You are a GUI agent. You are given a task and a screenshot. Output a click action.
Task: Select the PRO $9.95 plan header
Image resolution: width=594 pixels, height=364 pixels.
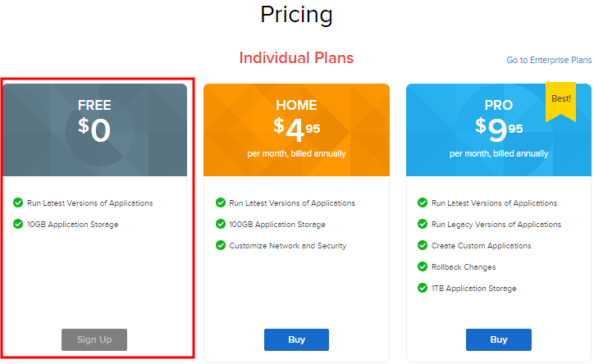(499, 130)
